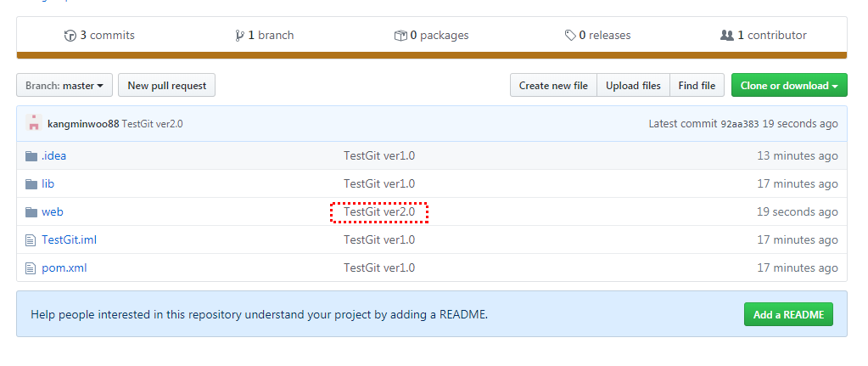Click the New pull request button
The height and width of the screenshot is (366, 868).
coord(166,85)
